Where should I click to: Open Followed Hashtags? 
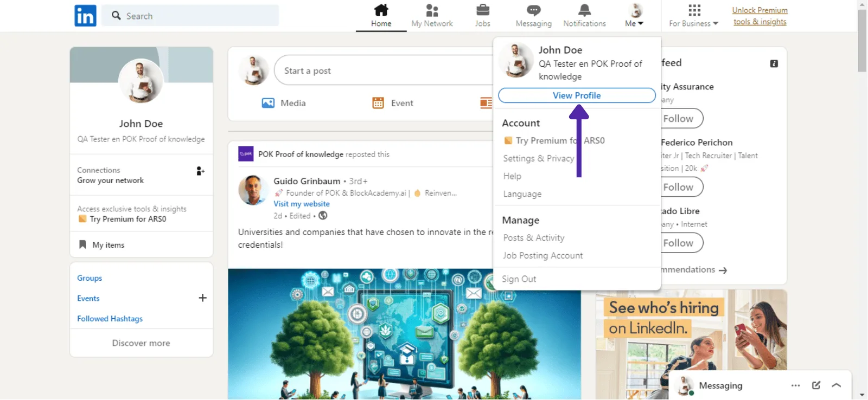(x=110, y=319)
